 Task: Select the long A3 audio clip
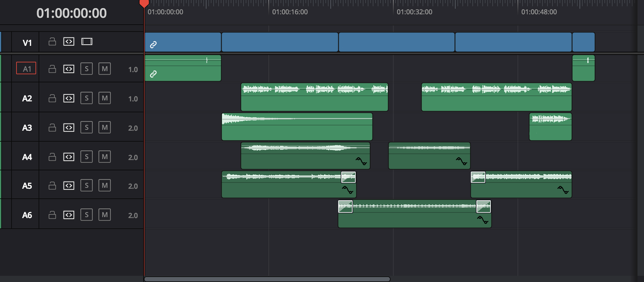click(x=297, y=127)
